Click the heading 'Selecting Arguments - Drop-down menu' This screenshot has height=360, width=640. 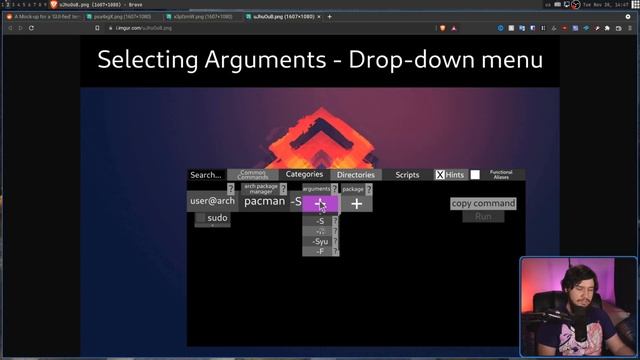click(320, 59)
